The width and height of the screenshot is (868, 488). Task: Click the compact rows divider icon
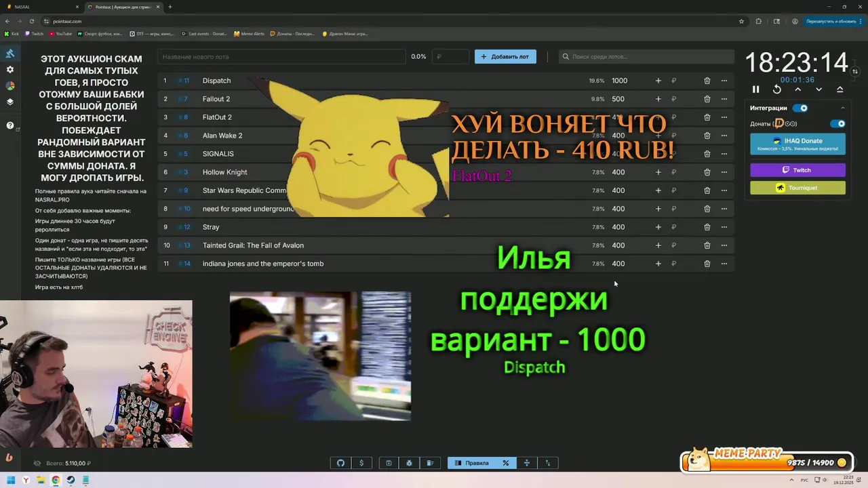coord(527,463)
